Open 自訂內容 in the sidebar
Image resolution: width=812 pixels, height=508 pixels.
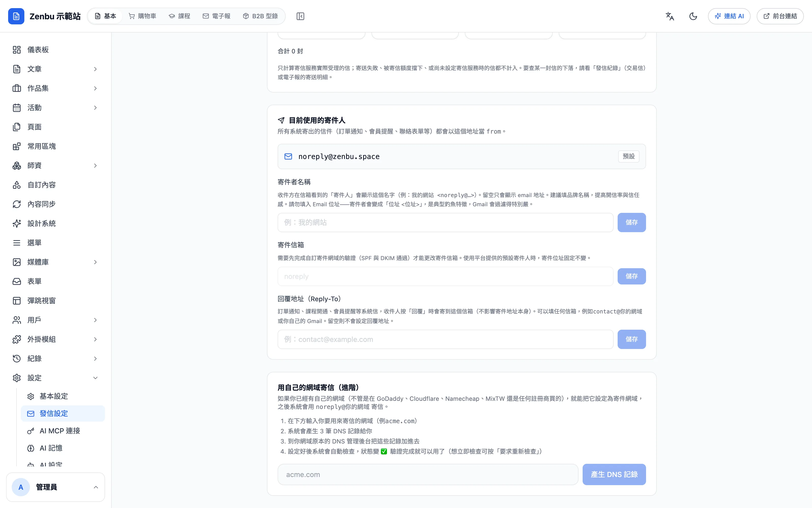click(56, 185)
